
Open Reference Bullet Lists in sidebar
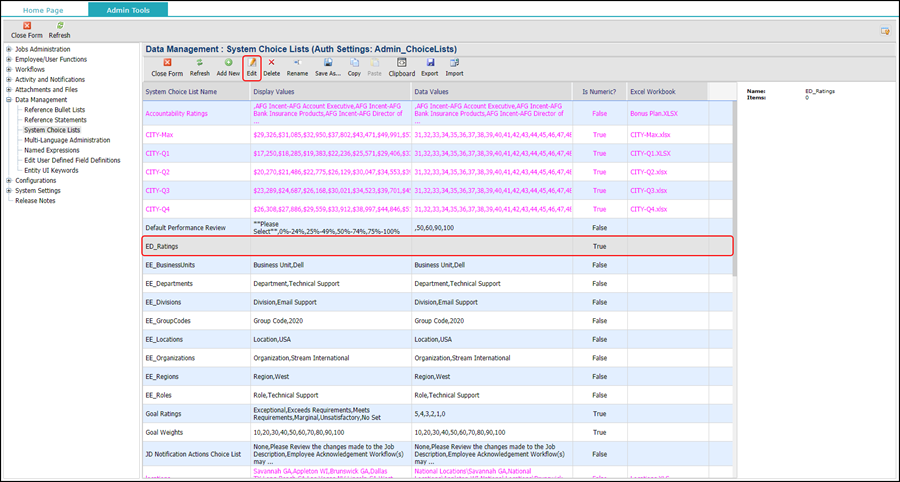tap(54, 110)
